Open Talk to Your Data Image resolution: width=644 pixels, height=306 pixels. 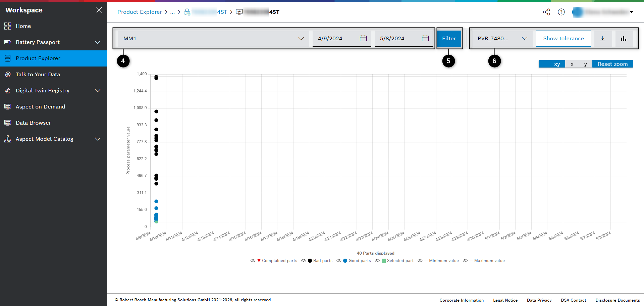pos(54,74)
